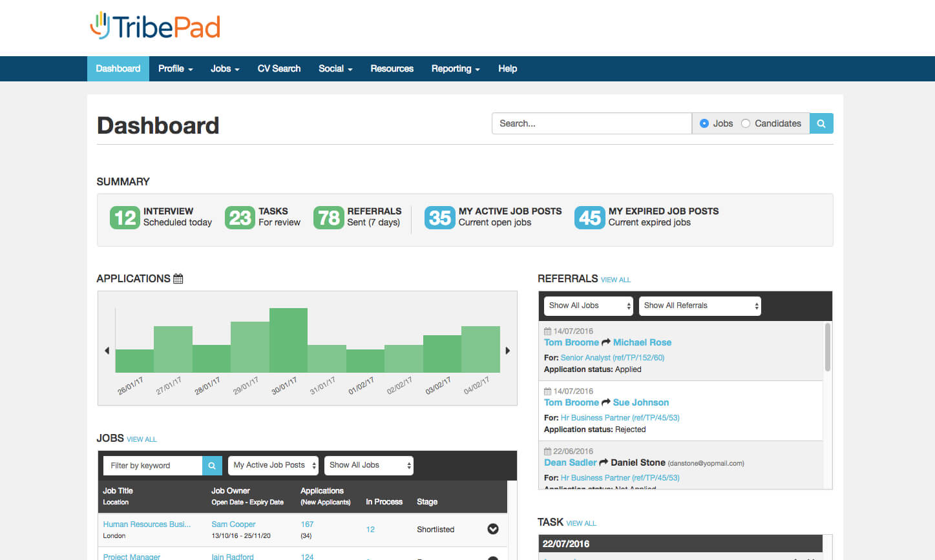Click the 12 in-process count link
The width and height of the screenshot is (935, 560).
[370, 530]
